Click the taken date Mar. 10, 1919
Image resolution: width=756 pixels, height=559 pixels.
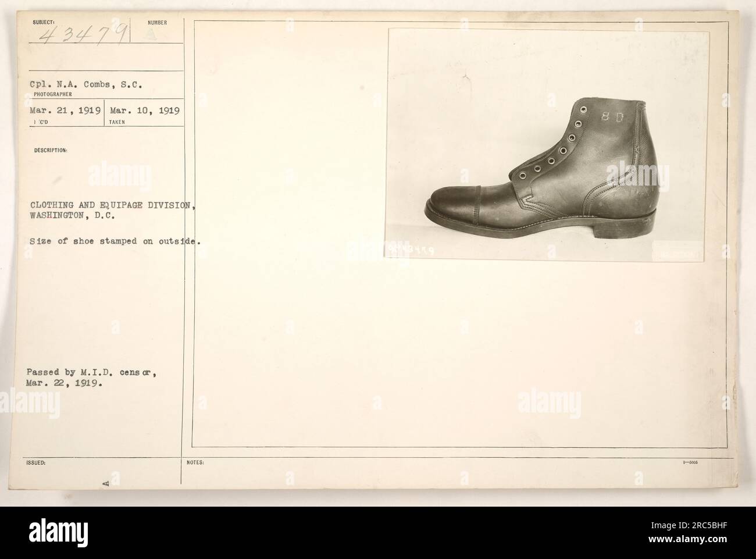tap(145, 109)
